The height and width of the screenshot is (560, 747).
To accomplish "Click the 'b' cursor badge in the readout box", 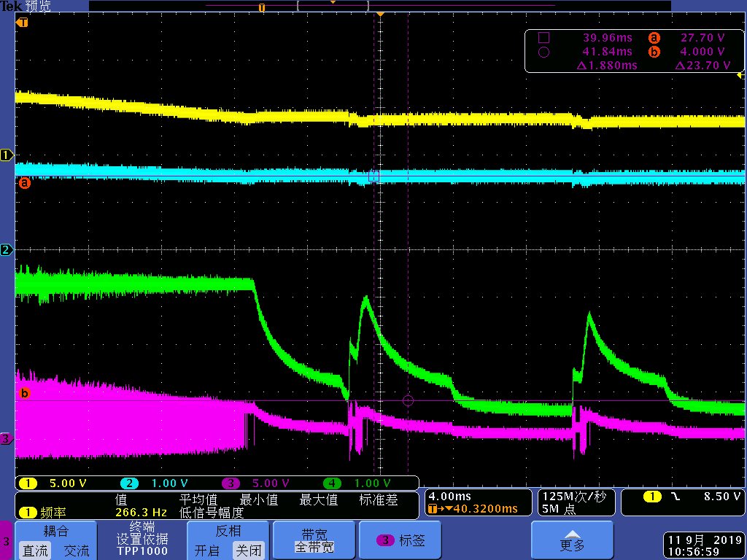I will (654, 52).
